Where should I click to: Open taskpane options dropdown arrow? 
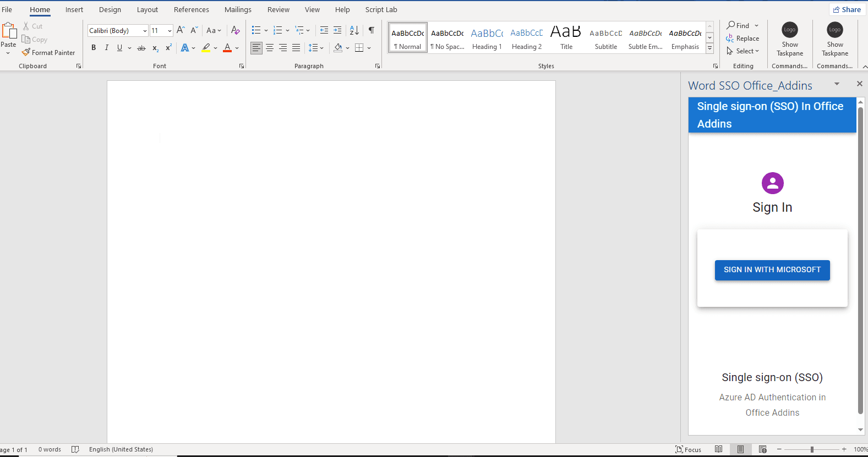[x=837, y=84]
